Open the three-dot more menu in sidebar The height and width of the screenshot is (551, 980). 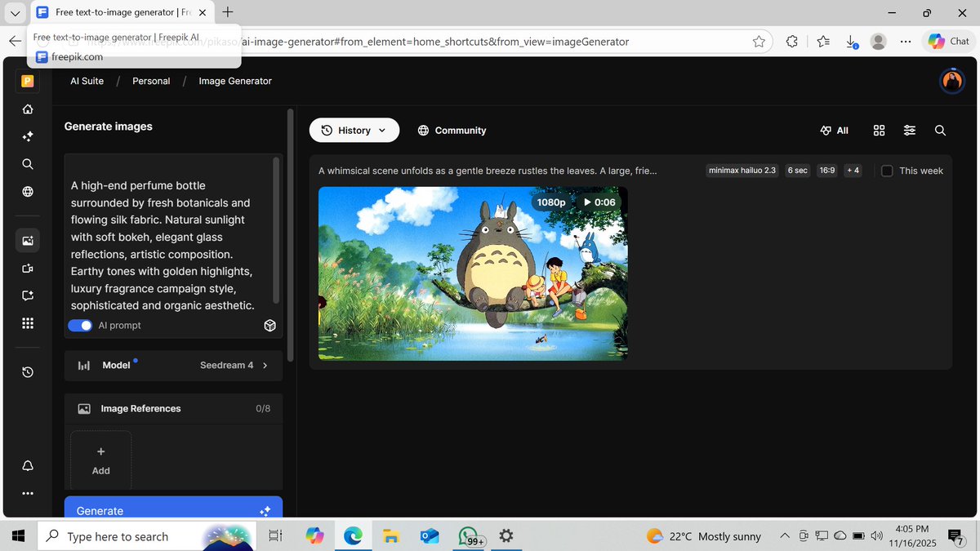pos(28,493)
